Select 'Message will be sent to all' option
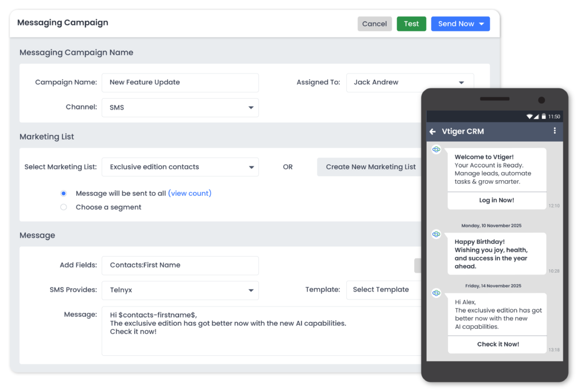Viewport: 588px width, 392px height. coord(64,193)
